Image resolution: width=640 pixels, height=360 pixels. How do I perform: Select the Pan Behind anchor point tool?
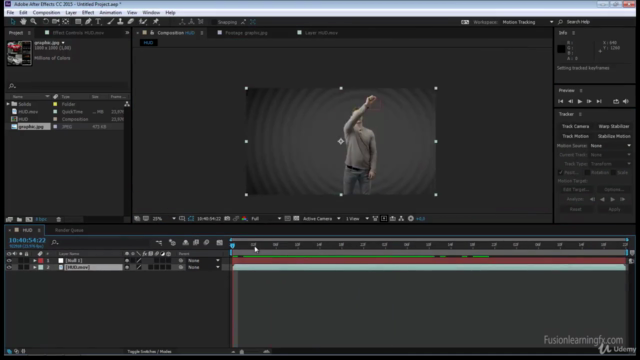[66, 22]
